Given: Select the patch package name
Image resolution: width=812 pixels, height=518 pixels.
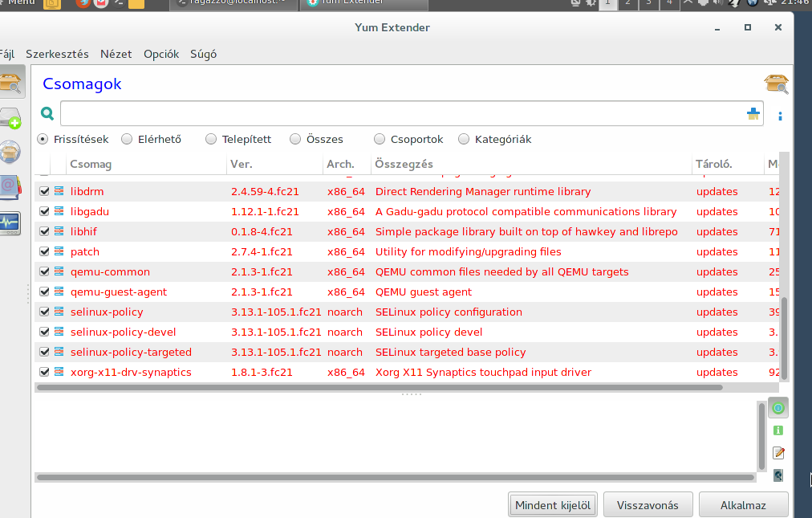Looking at the screenshot, I should 85,252.
